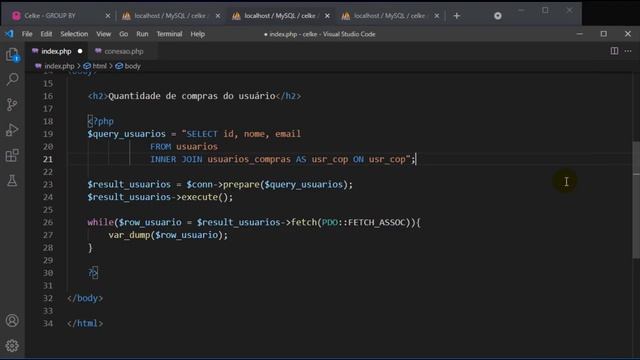Click FETCH_ASSOC constant on line 26
The width and height of the screenshot is (640, 360).
(x=376, y=222)
